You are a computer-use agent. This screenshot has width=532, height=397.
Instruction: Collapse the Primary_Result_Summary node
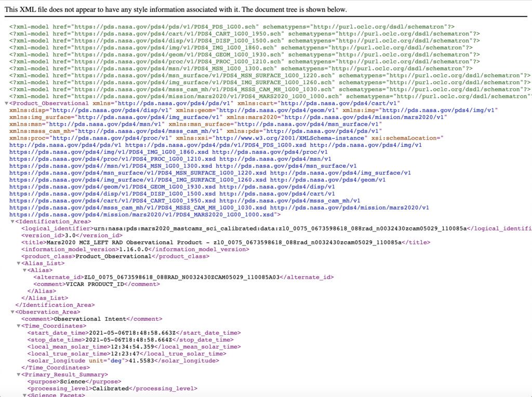[x=18, y=375]
